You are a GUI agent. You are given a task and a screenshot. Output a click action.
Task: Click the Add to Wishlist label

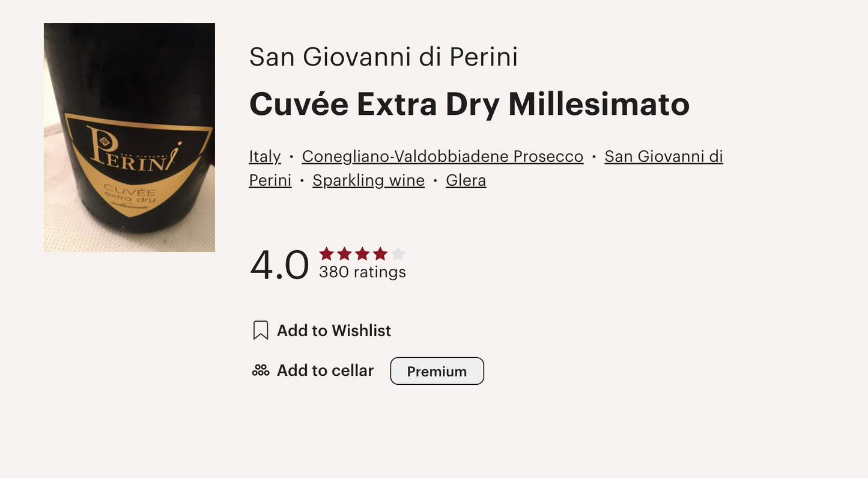(x=333, y=330)
